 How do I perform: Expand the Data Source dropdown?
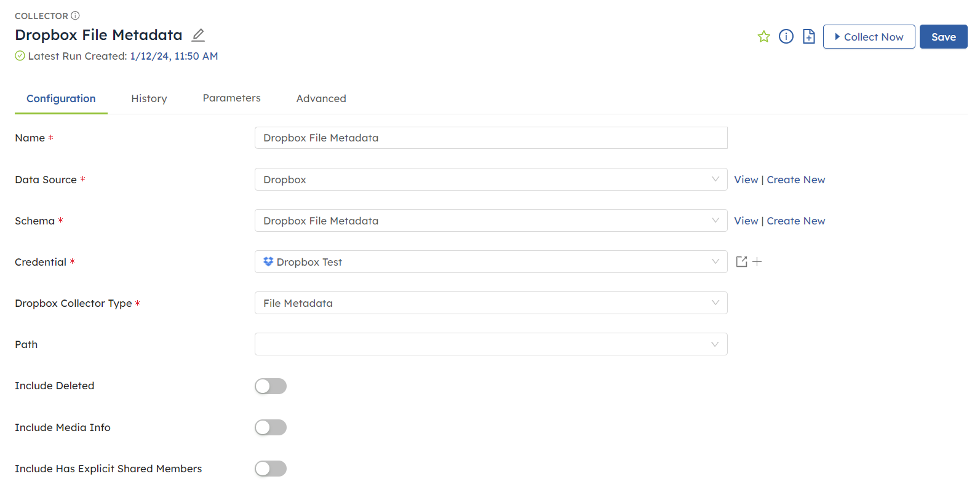point(491,180)
